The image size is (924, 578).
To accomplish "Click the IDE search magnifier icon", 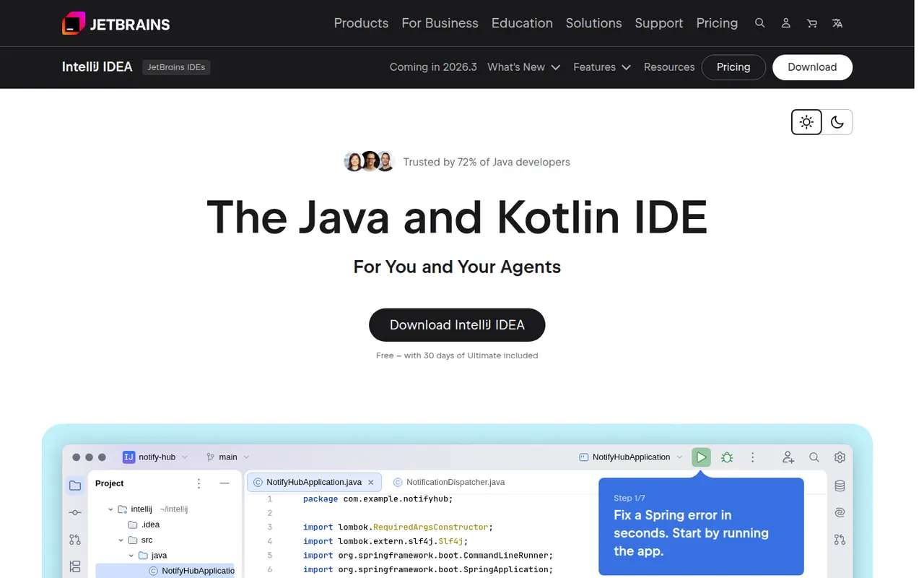I will (814, 457).
